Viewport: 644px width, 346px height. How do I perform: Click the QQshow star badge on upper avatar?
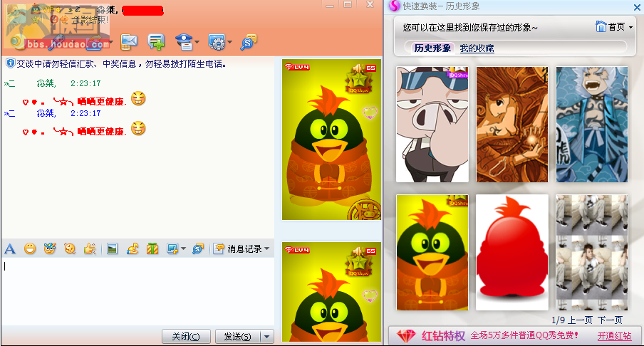click(x=359, y=83)
